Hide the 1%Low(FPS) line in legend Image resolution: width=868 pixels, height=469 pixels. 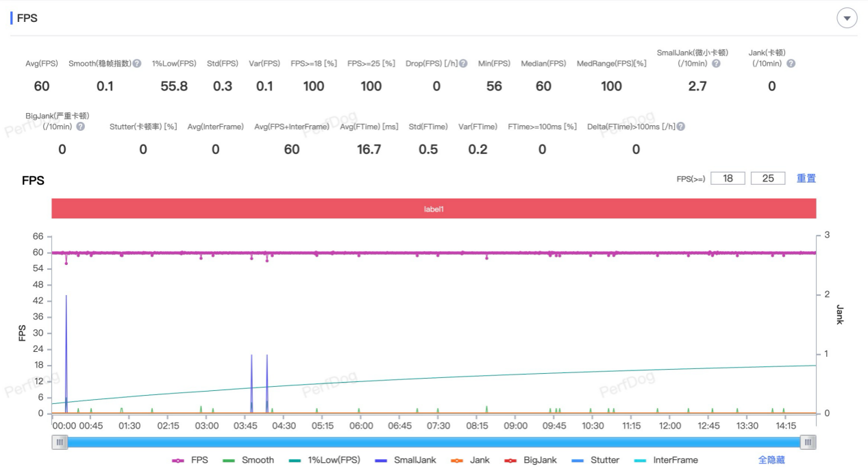tap(324, 460)
